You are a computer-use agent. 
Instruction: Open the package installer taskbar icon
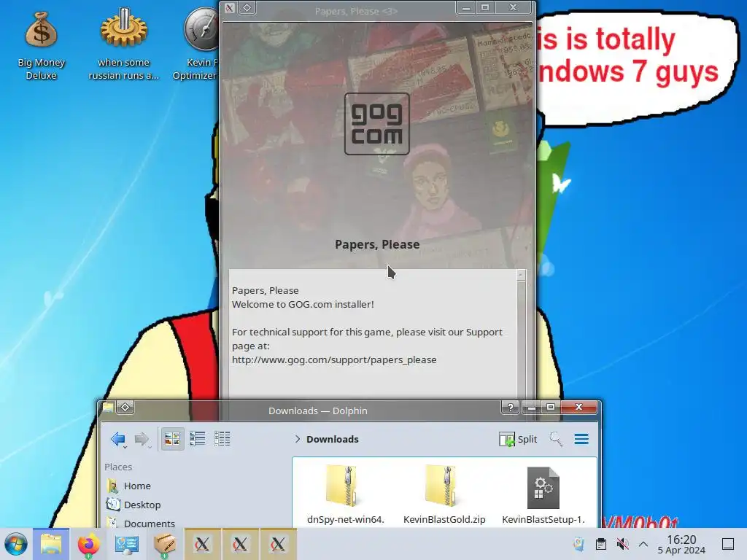coord(165,544)
